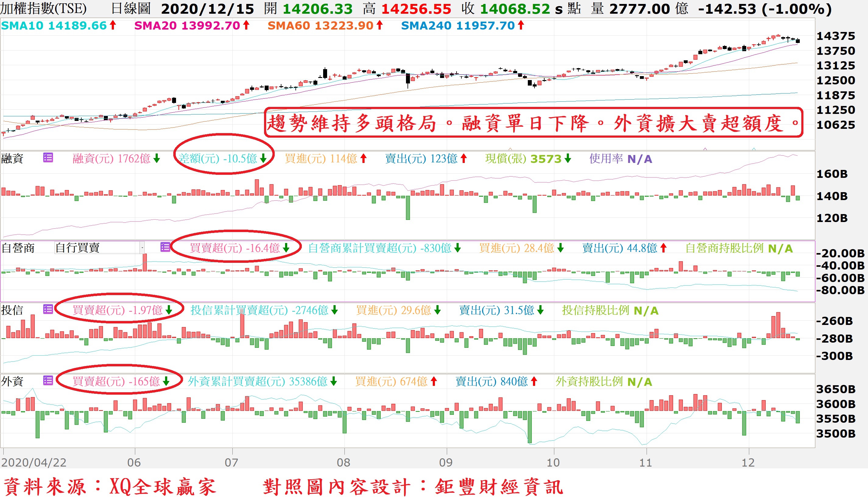
Task: Click 投信 賣出(元) 31.5億 value
Action: pos(497,310)
